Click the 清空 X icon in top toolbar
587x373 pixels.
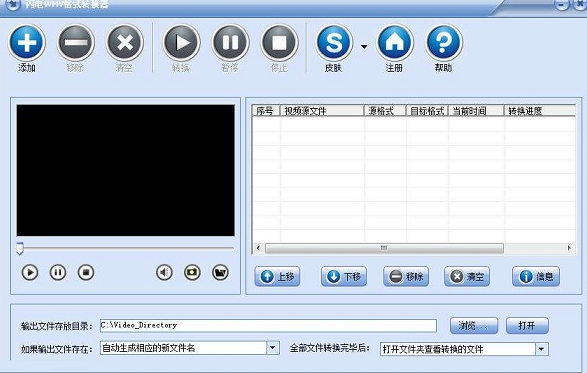125,42
